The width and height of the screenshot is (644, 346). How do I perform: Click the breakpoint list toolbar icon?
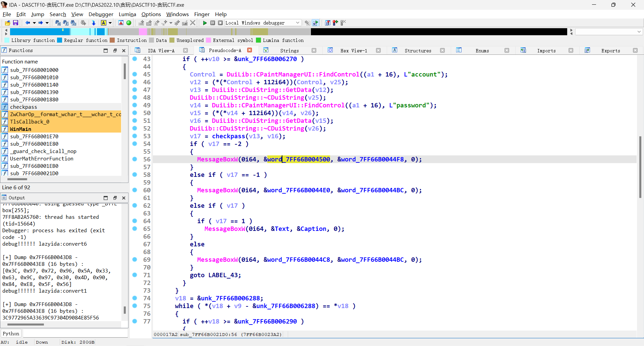[x=328, y=23]
